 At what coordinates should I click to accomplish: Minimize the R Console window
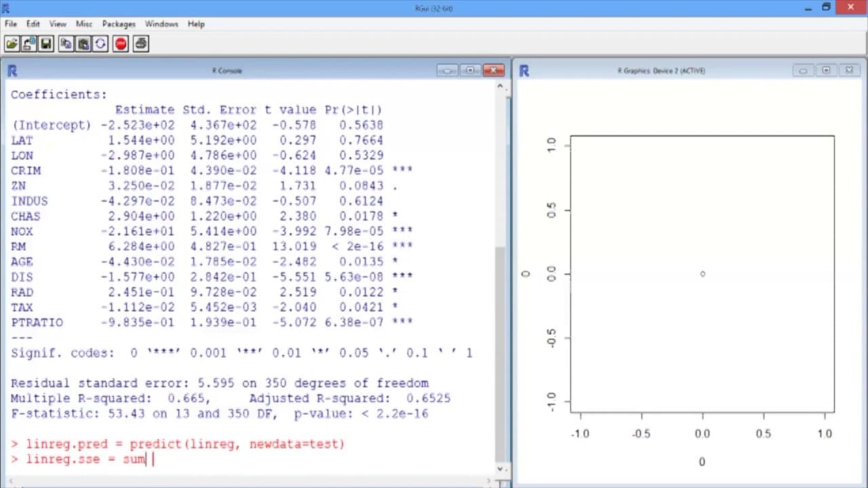pos(447,70)
